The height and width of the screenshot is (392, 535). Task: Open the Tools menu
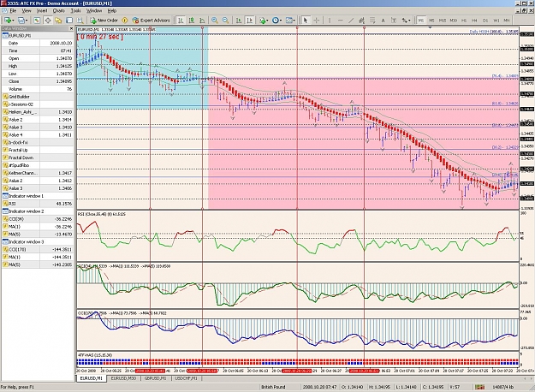pos(75,11)
